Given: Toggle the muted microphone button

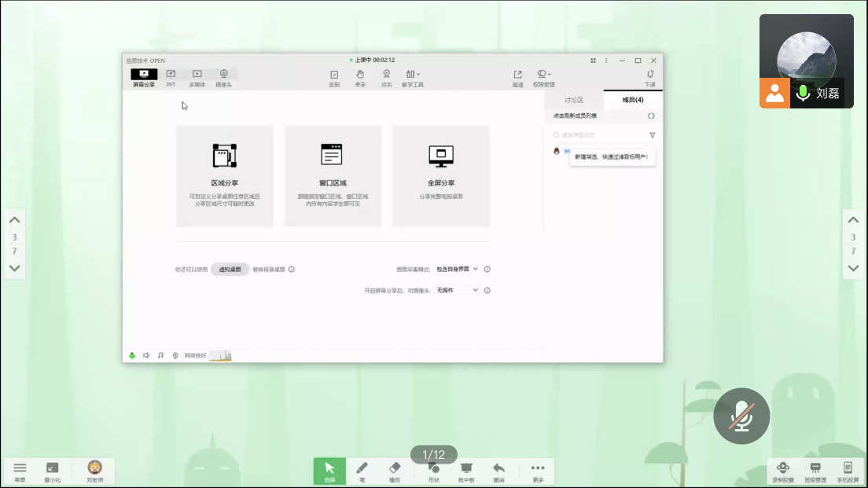Looking at the screenshot, I should [x=741, y=416].
